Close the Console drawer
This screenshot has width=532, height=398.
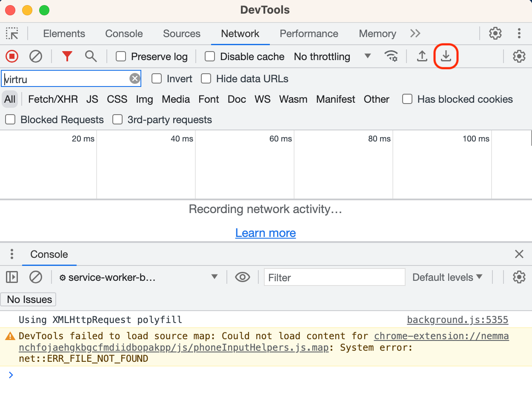[519, 254]
